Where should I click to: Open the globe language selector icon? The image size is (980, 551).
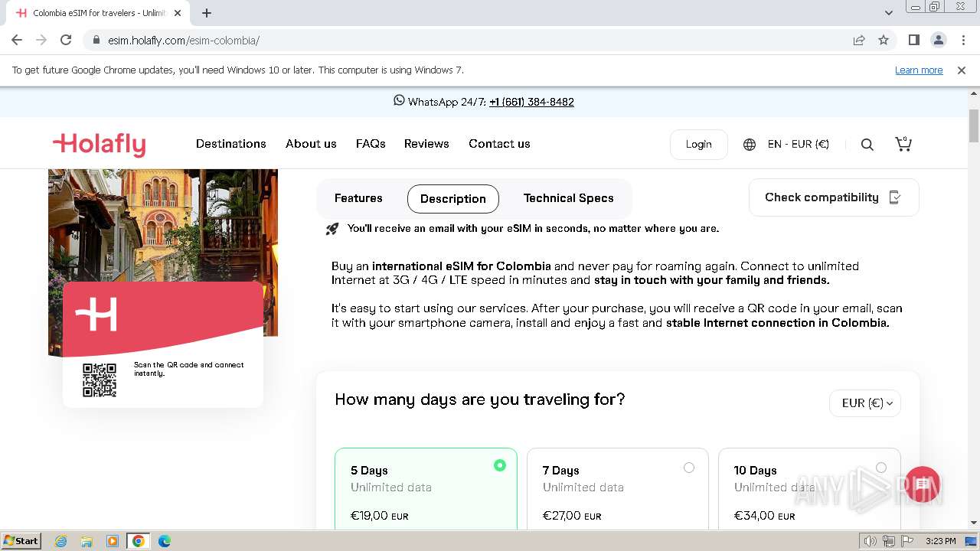coord(750,144)
